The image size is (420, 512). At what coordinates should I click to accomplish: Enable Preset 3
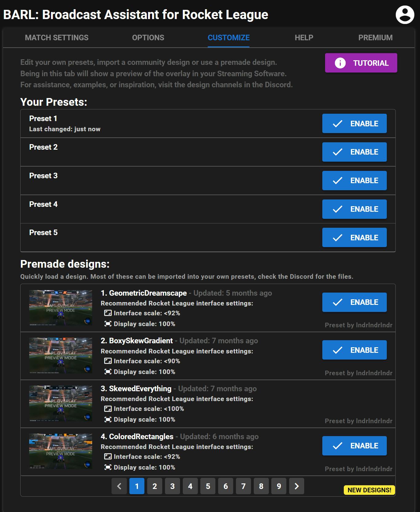click(x=354, y=180)
